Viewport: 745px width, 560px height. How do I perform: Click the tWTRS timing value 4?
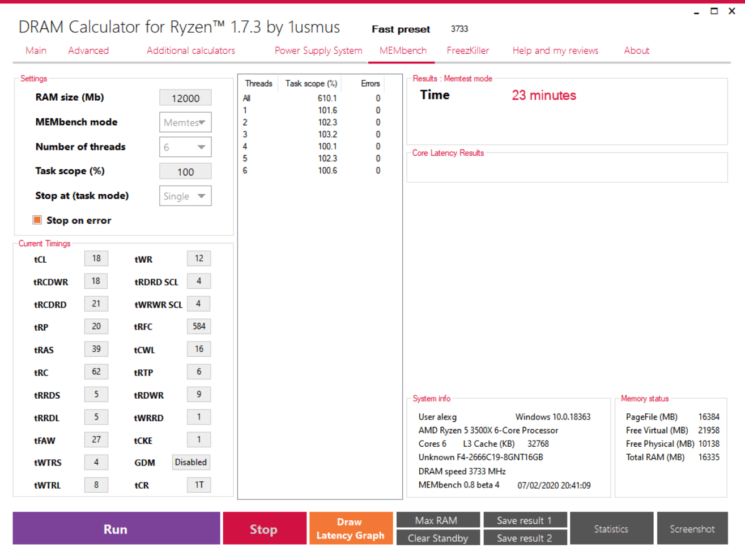click(x=96, y=462)
